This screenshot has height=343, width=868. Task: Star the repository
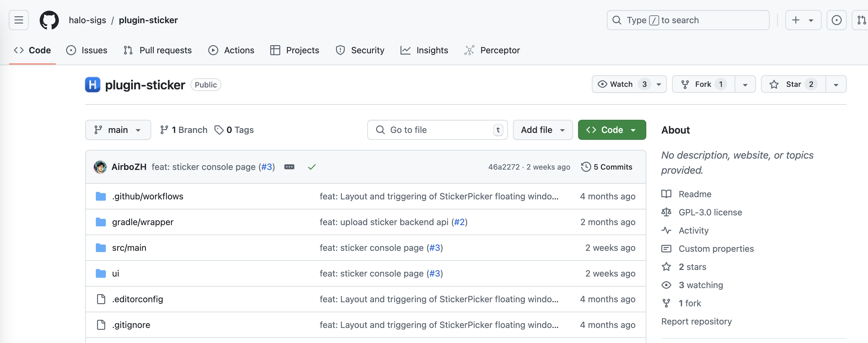click(793, 84)
